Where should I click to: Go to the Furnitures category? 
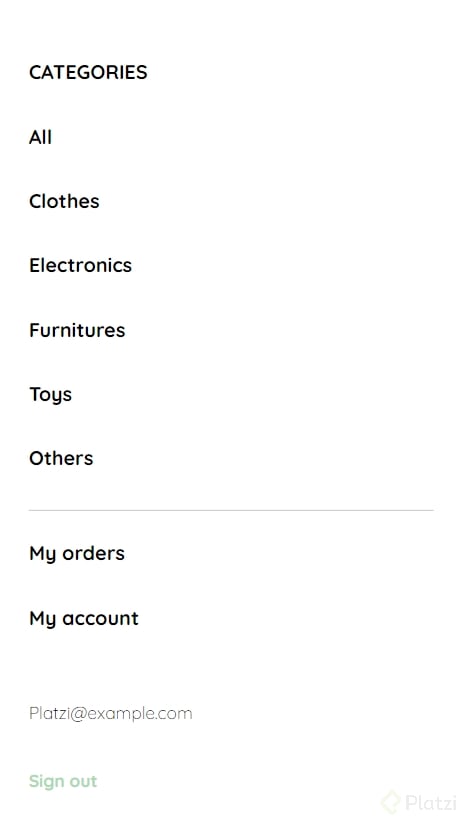[x=77, y=330]
